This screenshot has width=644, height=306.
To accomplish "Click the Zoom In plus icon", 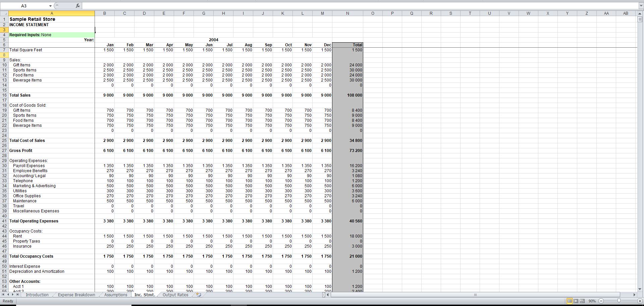I will tap(639, 301).
